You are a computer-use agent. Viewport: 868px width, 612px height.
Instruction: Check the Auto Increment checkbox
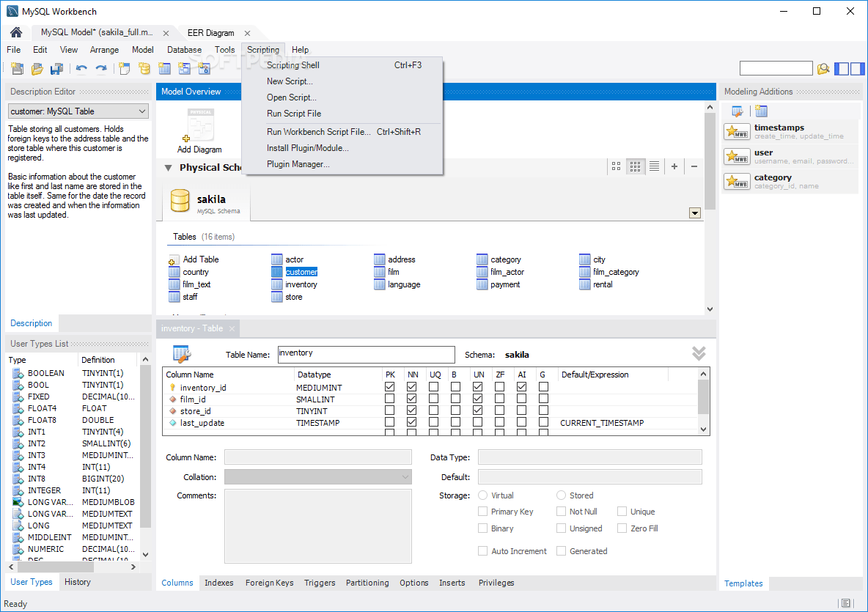pos(482,551)
